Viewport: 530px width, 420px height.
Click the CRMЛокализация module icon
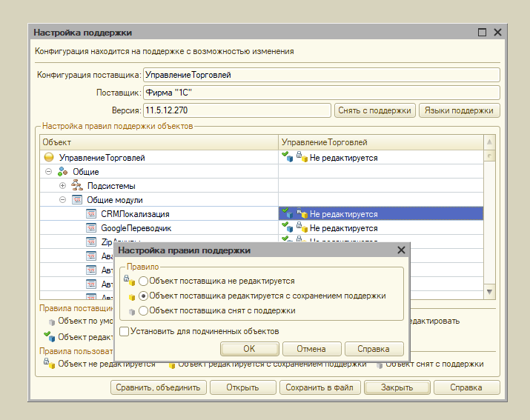(x=90, y=214)
